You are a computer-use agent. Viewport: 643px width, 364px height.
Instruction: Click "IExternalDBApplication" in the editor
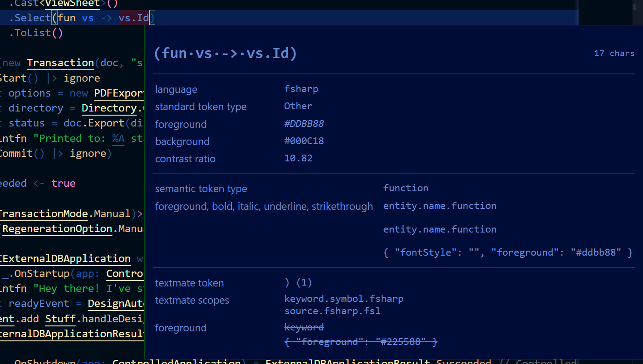65,258
